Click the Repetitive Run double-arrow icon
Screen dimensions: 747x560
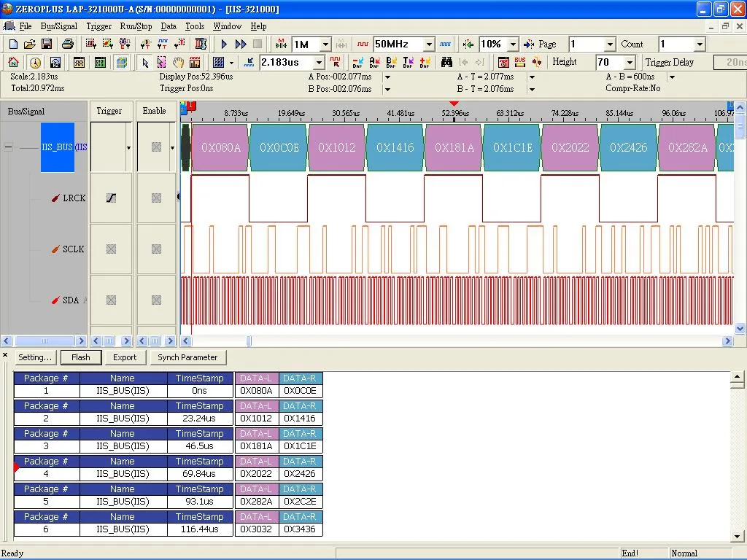pos(241,44)
